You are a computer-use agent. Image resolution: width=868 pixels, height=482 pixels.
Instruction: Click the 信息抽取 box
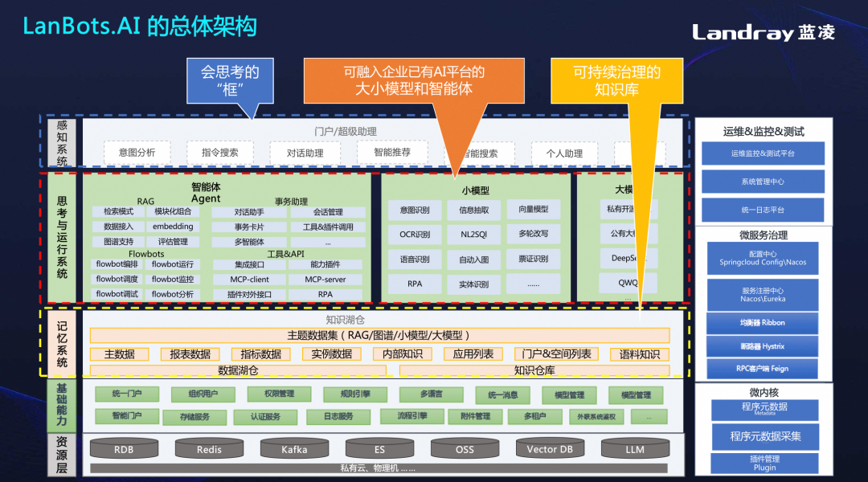point(474,210)
